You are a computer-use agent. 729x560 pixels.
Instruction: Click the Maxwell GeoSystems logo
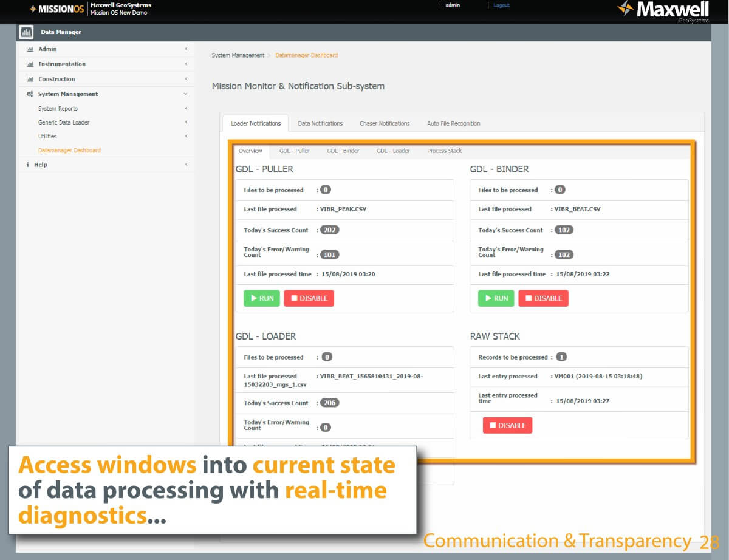(x=663, y=11)
